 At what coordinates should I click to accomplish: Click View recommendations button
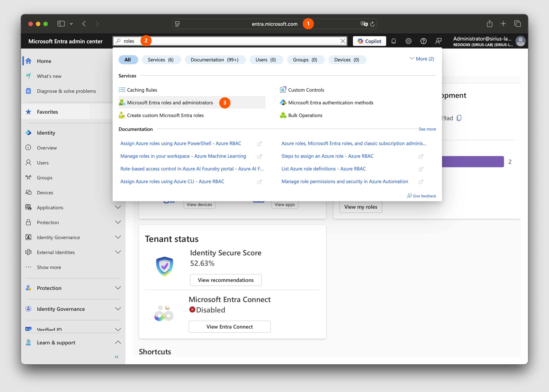click(226, 280)
